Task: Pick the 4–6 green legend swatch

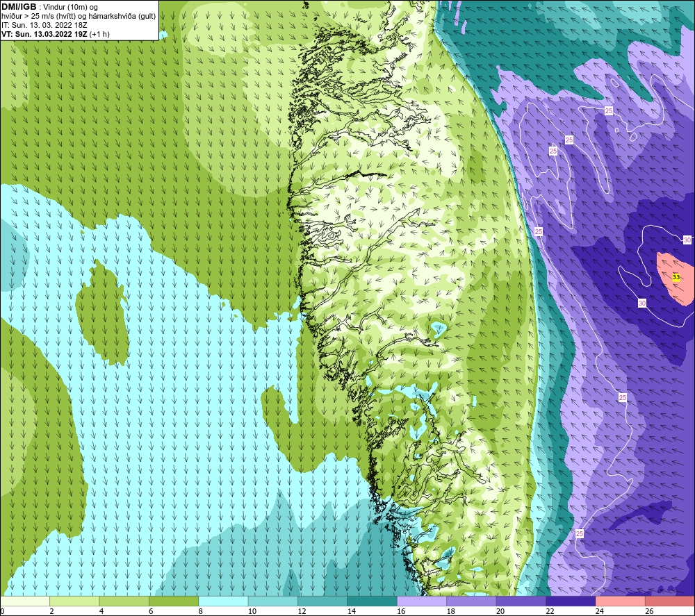Action: [124, 601]
